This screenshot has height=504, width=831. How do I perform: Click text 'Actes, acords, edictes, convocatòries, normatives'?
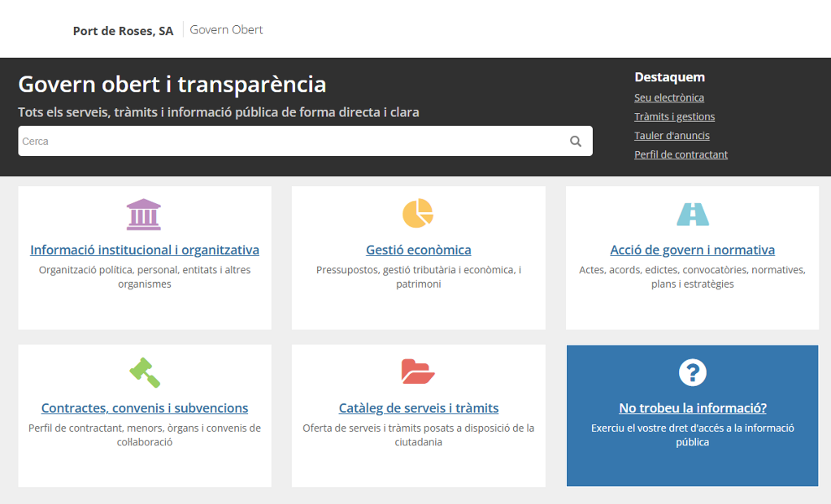pyautogui.click(x=692, y=270)
